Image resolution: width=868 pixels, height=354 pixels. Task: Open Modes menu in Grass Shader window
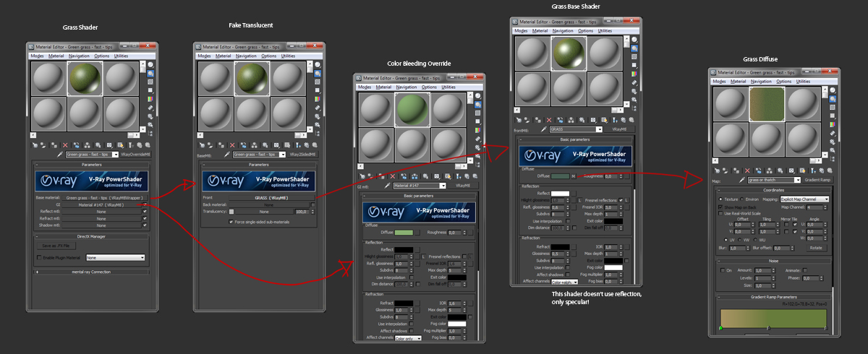click(38, 56)
